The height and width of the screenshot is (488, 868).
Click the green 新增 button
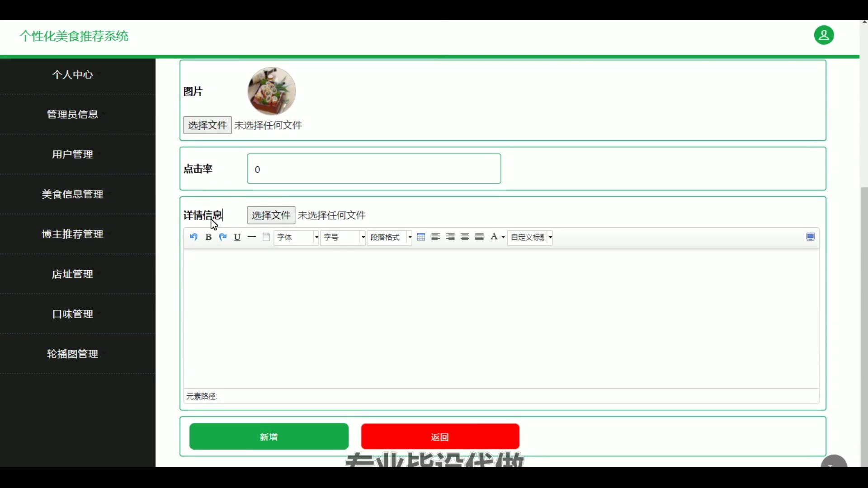tap(269, 437)
